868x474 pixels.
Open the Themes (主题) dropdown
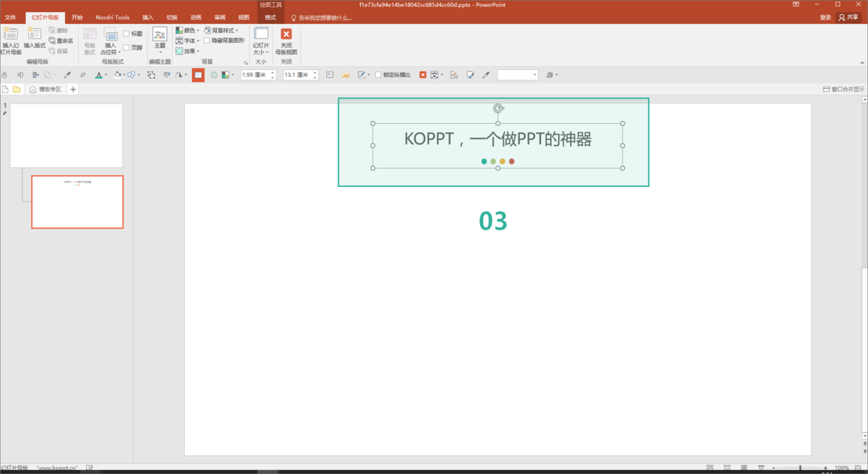point(160,41)
